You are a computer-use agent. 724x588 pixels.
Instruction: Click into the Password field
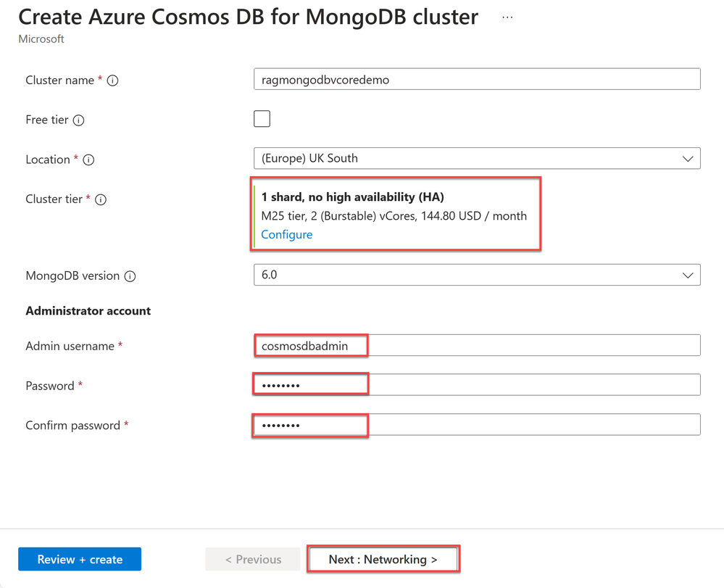477,385
